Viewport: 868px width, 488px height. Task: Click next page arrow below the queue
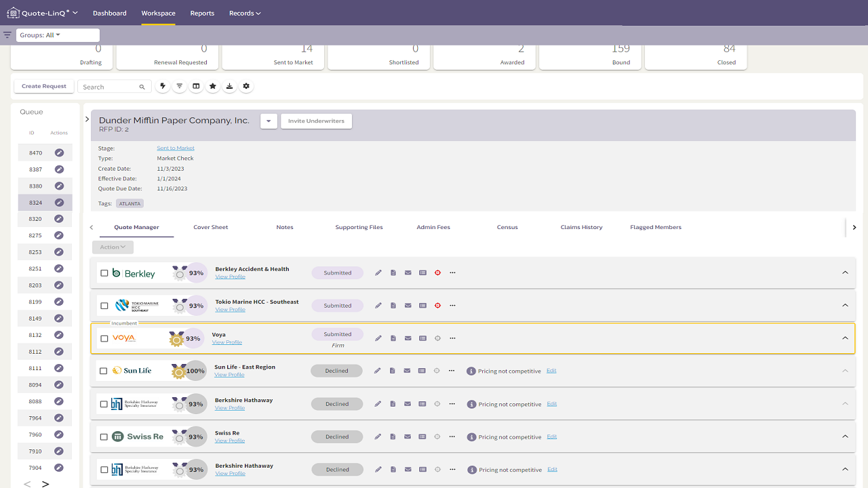click(45, 483)
